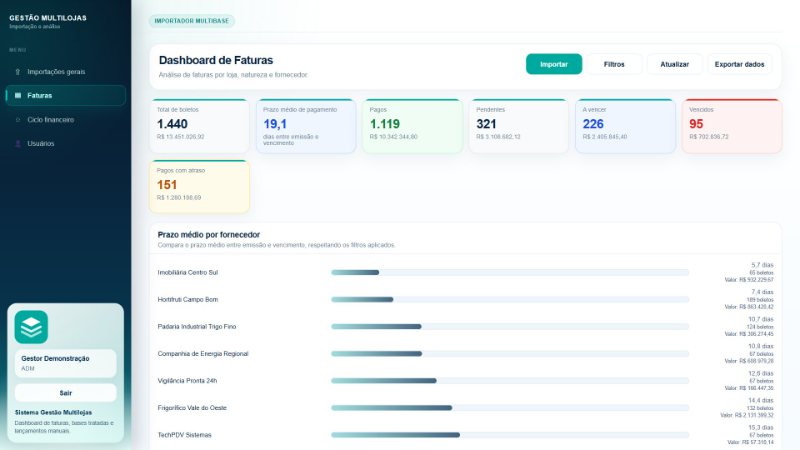
Task: Click the Gestor Demonstração user card
Action: click(65, 363)
